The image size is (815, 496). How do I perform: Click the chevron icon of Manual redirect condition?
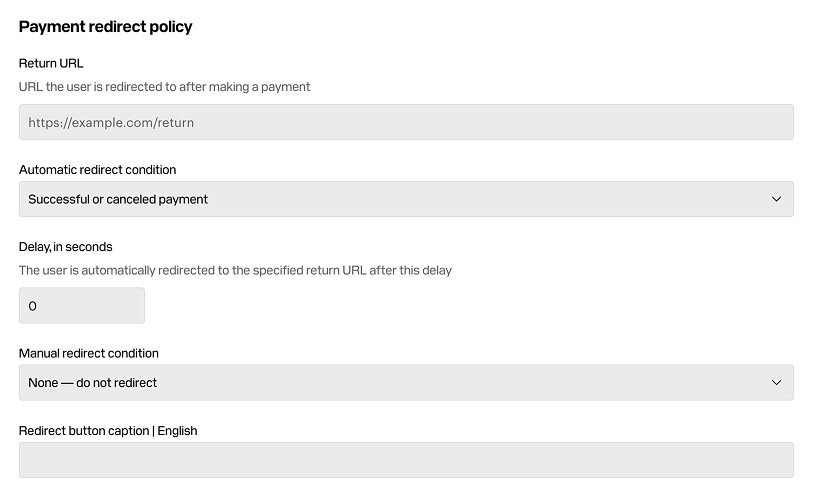776,383
